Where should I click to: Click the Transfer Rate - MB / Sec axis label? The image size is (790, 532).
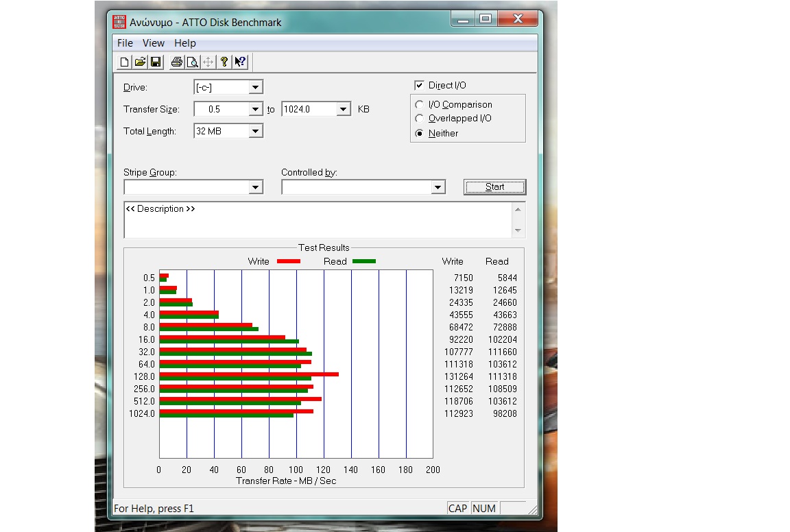point(286,481)
